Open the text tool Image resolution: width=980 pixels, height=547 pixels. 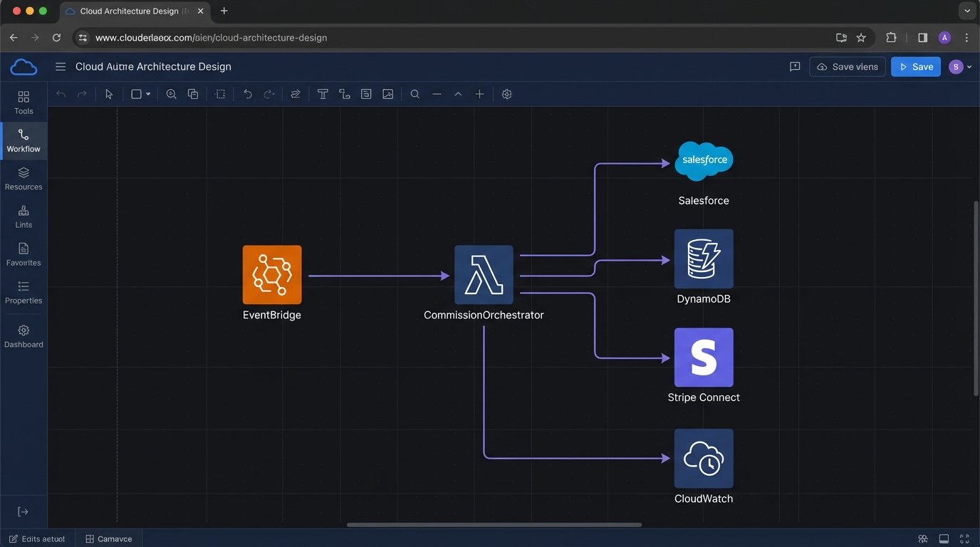pyautogui.click(x=323, y=93)
